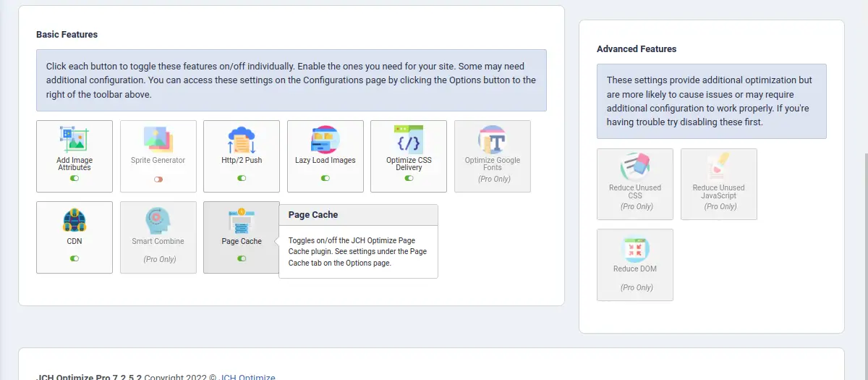Click the Optimize CSS Delivery label

tap(409, 164)
